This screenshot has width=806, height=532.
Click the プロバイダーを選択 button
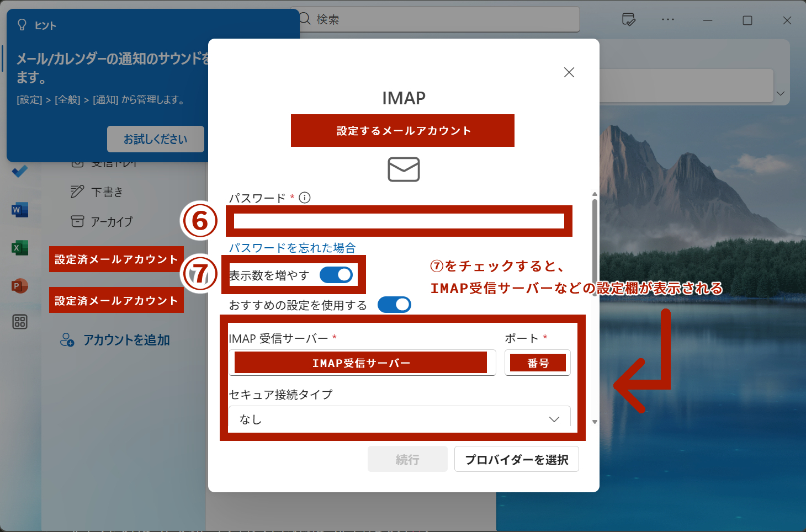516,459
